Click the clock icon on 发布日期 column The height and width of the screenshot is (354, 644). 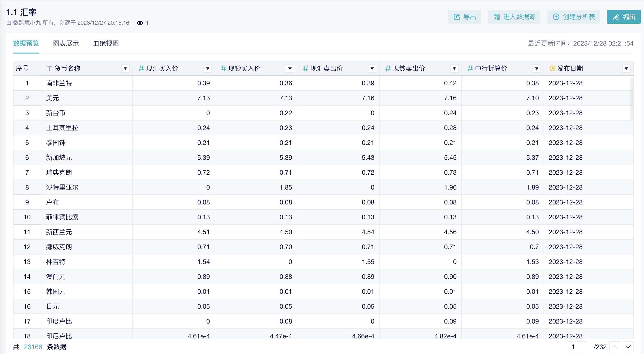552,68
